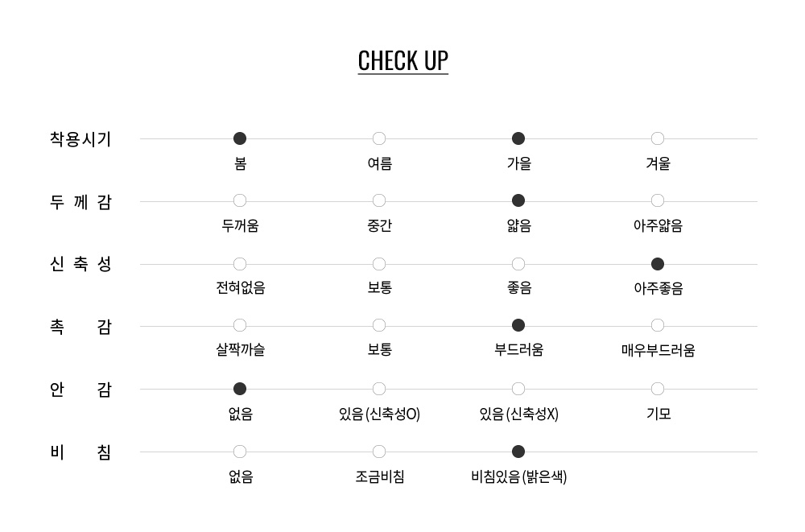Choose 있음(신축성O) lining radio circle
This screenshot has width=805, height=532.
coord(379,389)
